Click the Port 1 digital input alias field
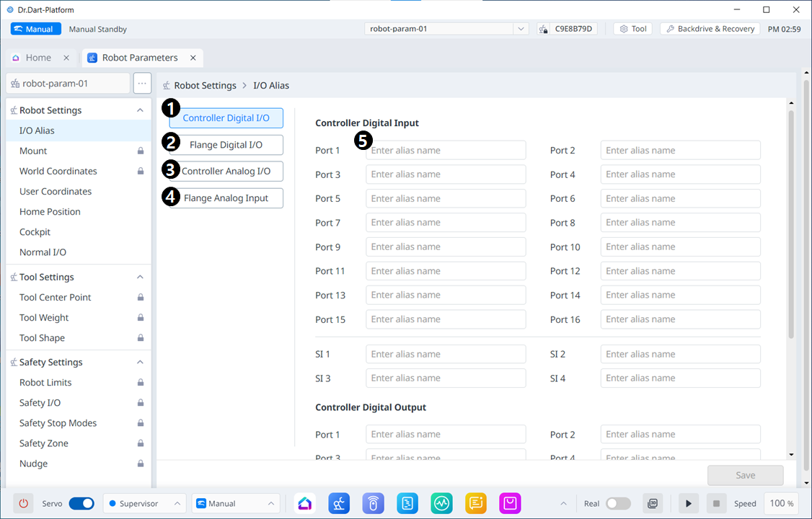812x519 pixels. coord(446,150)
